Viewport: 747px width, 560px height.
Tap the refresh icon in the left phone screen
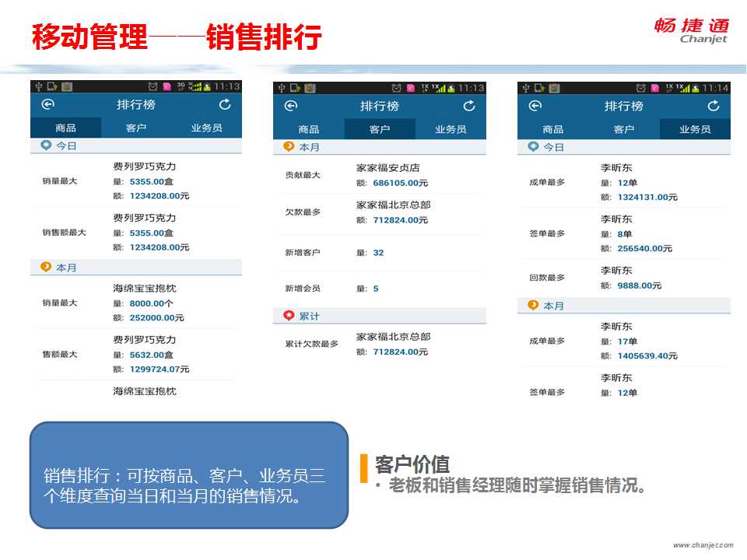click(225, 105)
